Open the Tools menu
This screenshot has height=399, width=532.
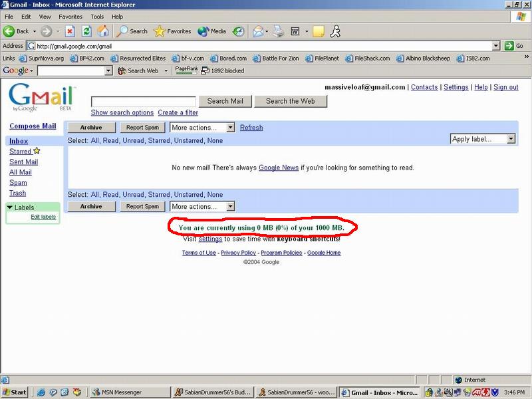97,17
